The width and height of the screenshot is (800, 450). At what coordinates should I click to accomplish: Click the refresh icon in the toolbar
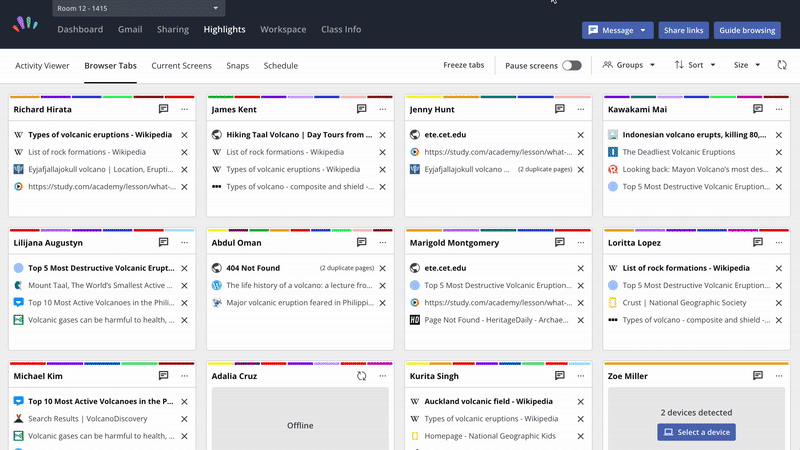782,65
